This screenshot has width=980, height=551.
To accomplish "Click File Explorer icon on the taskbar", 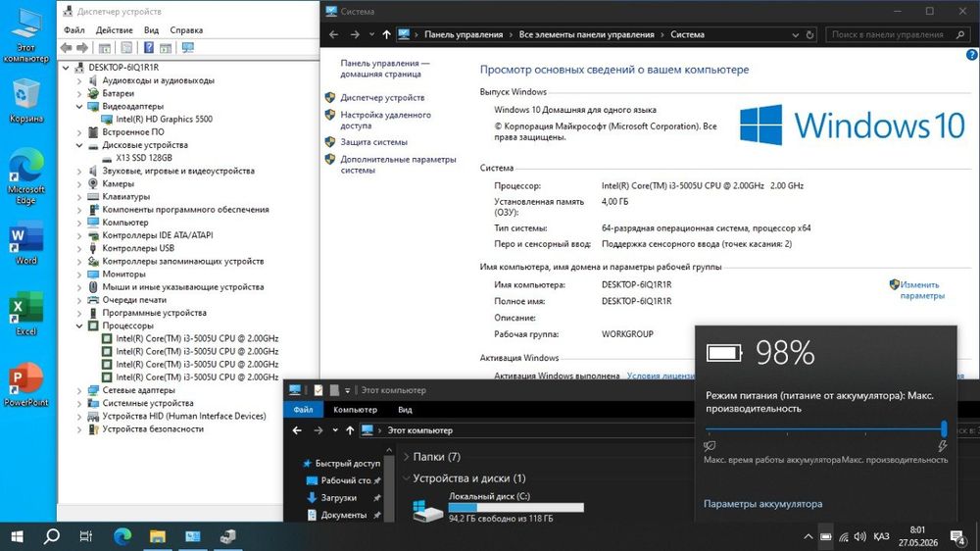I will click(158, 536).
